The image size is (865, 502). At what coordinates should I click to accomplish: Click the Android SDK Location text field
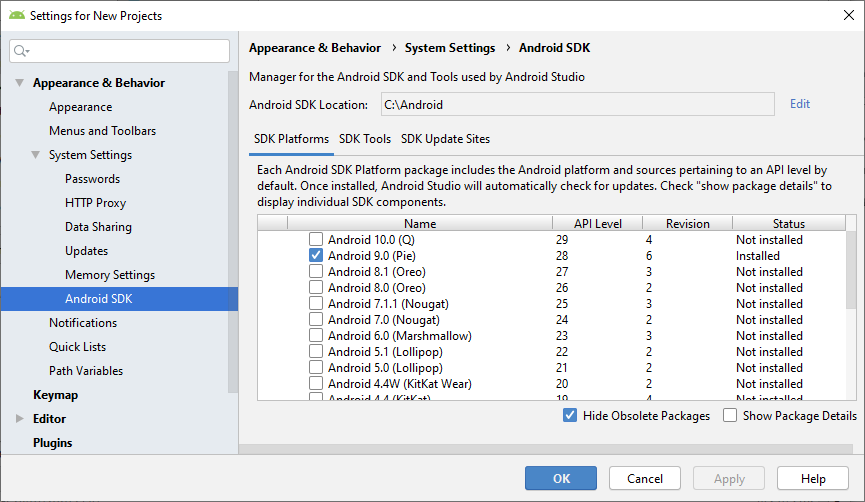578,104
